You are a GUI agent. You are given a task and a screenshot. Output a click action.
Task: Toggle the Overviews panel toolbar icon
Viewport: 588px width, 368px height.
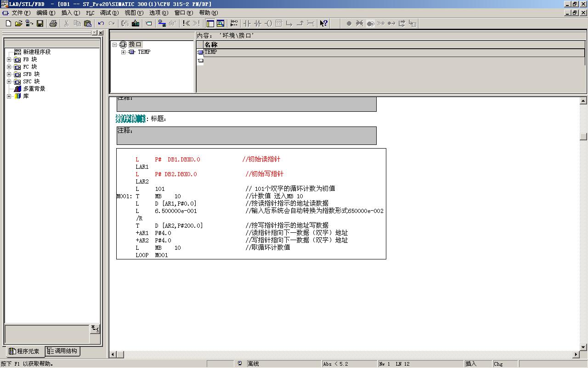[210, 23]
